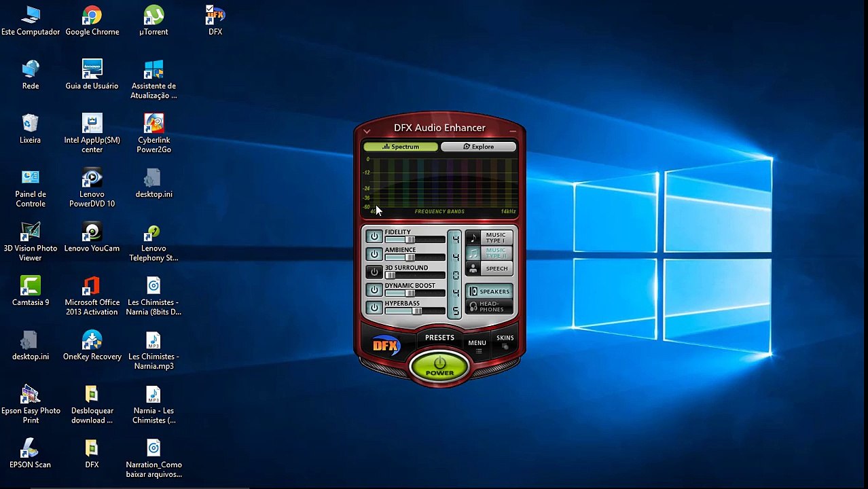Select the Narration_Como baixar arquivos file

point(153,458)
